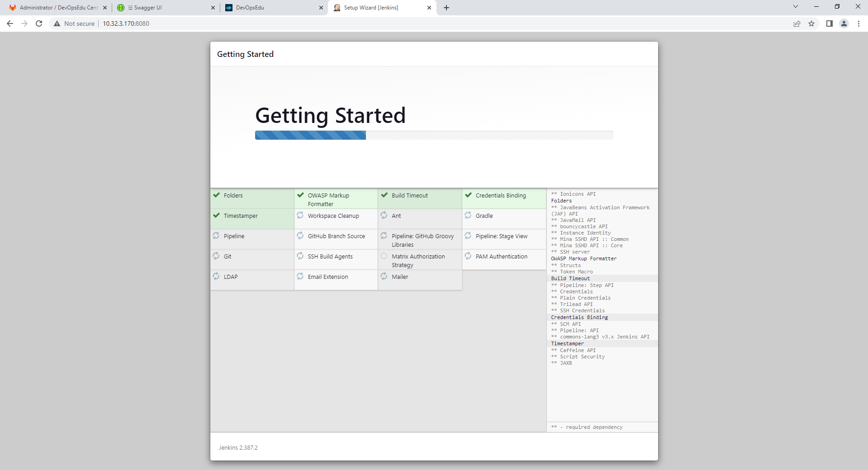
Task: Open the Chrome profile menu
Action: point(844,23)
